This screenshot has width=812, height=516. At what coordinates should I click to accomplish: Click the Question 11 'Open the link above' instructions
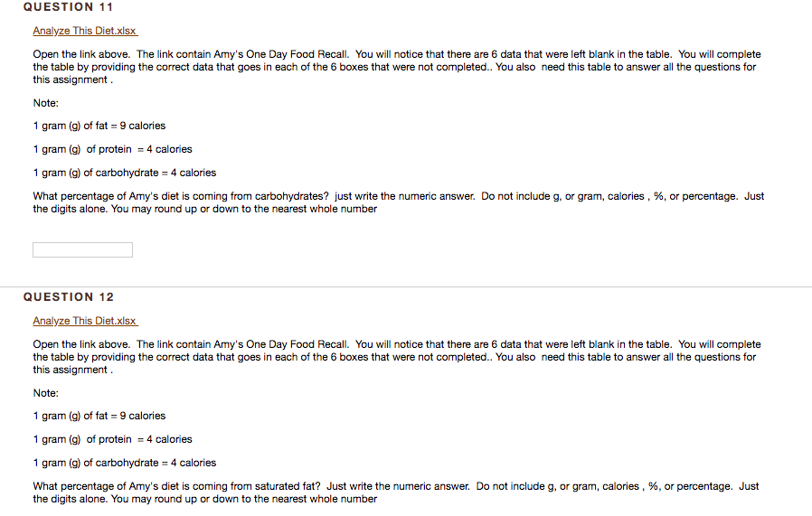pos(397,67)
